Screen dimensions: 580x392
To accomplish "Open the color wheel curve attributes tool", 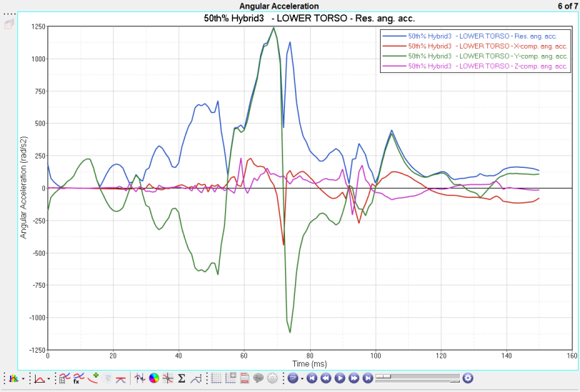I will click(x=154, y=378).
